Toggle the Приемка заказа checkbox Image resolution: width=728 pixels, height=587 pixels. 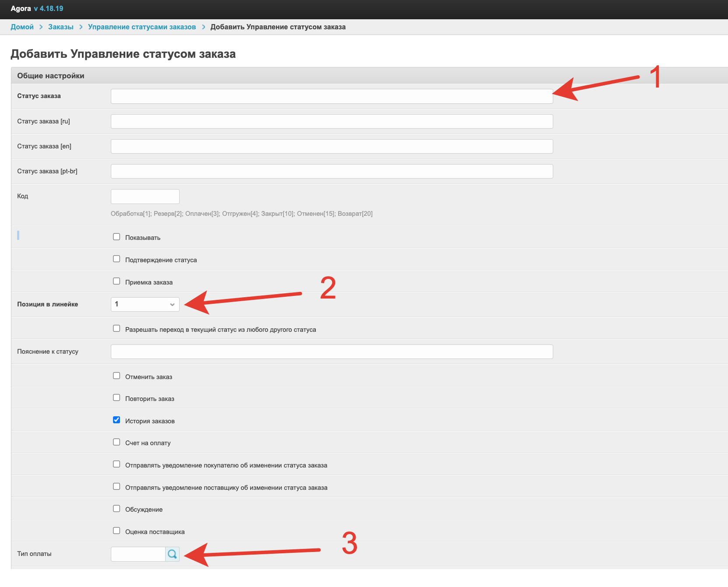[117, 281]
